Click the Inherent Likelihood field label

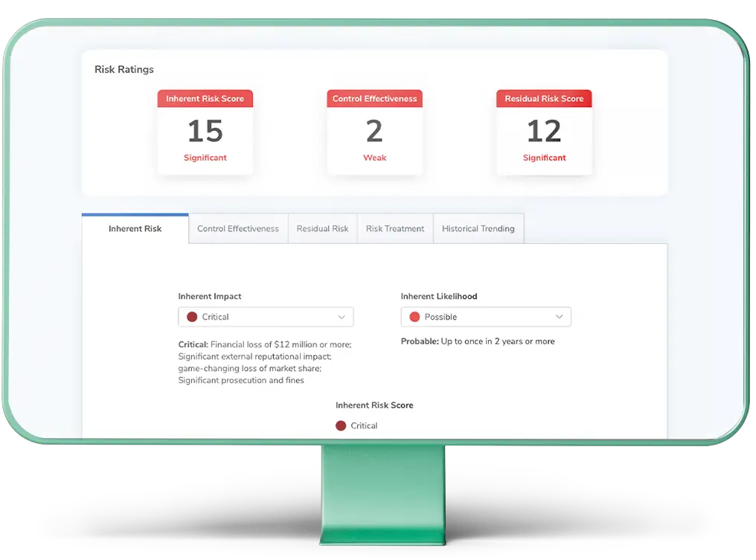(439, 297)
